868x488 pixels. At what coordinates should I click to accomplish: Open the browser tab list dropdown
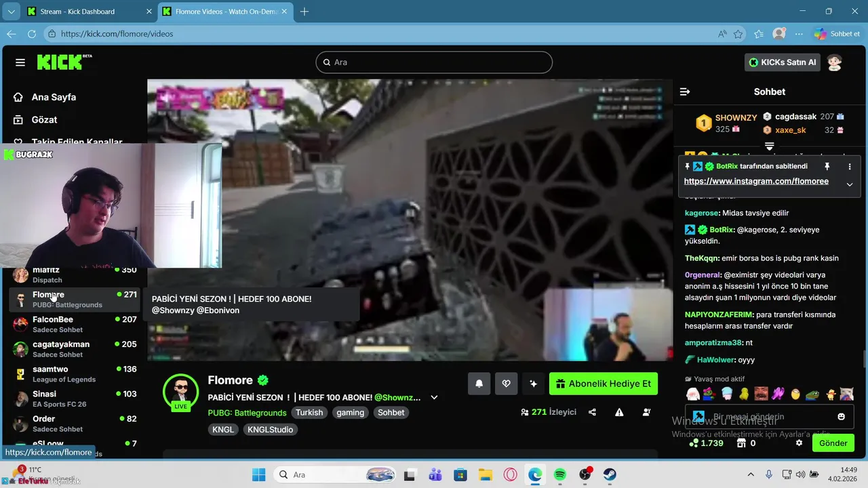(x=11, y=12)
